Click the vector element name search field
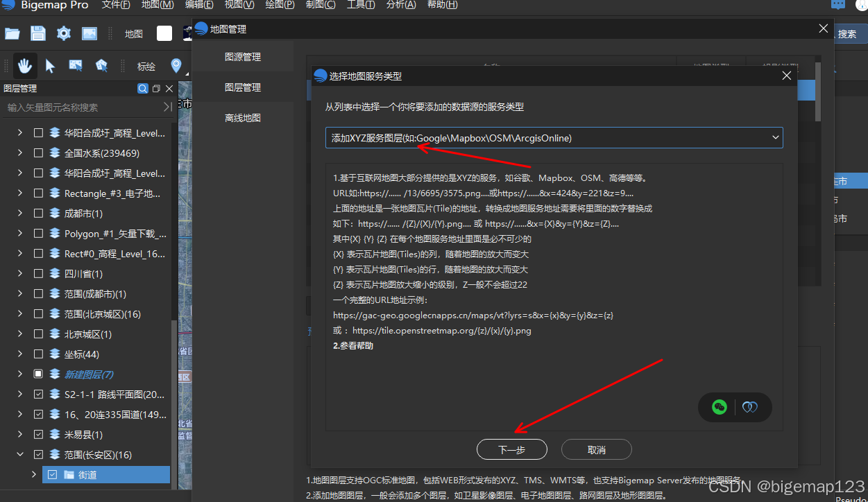This screenshot has width=868, height=502. (82, 107)
